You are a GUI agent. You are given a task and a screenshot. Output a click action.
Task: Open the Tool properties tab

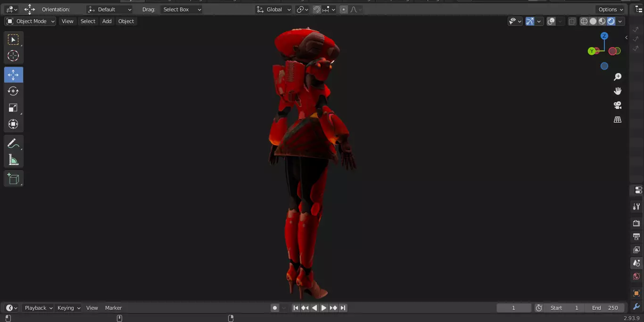pos(636,206)
